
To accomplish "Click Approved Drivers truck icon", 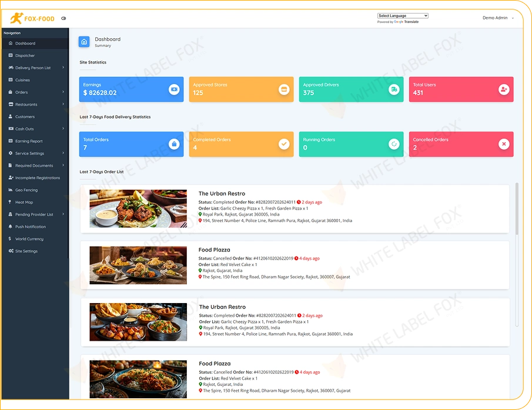I will tap(394, 89).
